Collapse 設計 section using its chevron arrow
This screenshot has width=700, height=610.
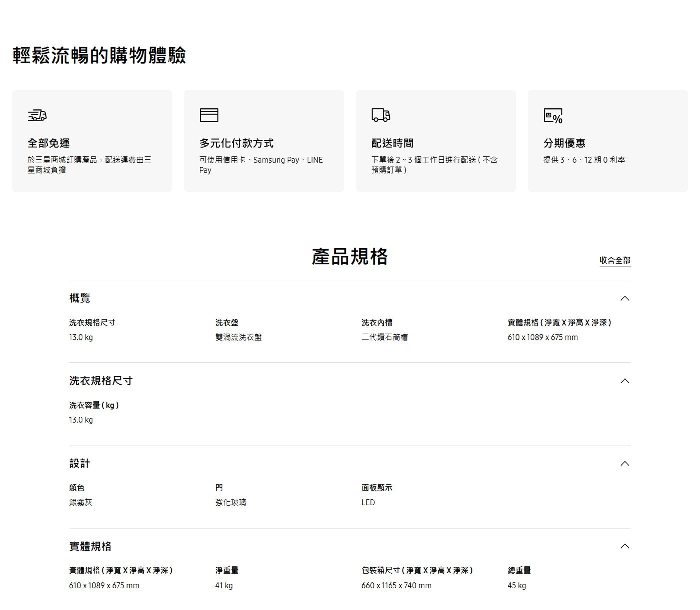click(x=624, y=463)
